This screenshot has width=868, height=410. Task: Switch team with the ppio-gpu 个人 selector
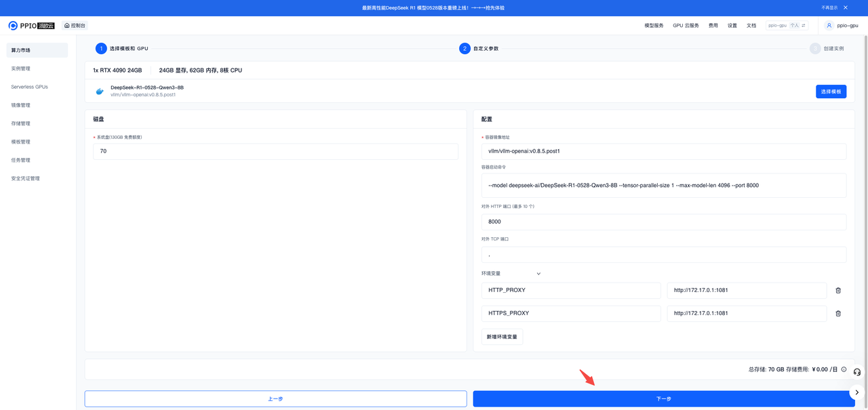[787, 25]
